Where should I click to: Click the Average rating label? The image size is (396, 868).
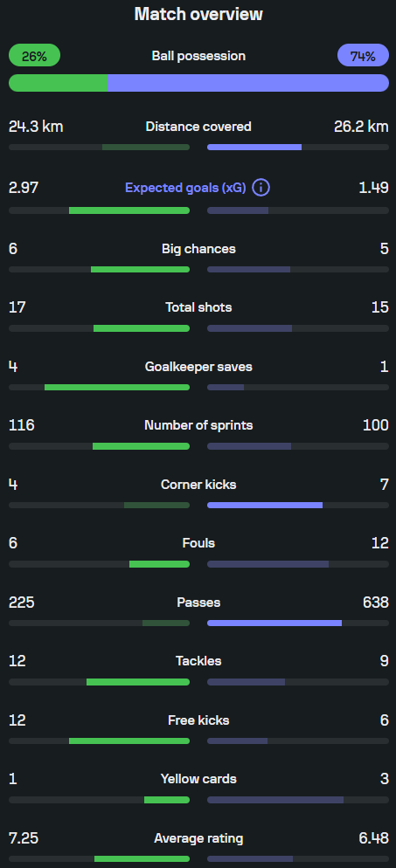198,838
